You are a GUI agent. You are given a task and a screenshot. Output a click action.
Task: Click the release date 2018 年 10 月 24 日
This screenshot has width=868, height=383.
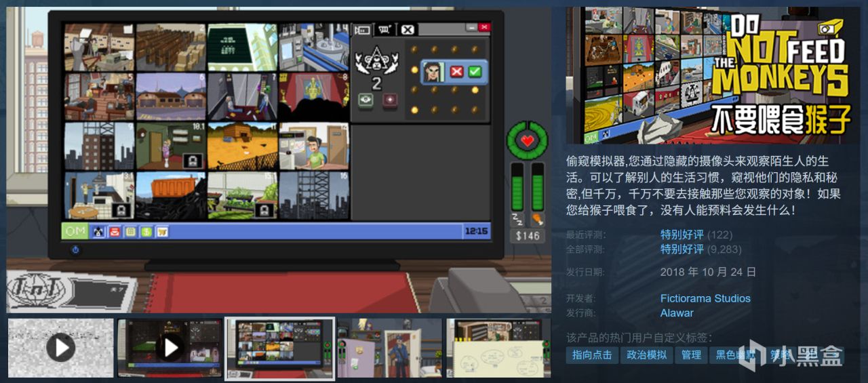click(x=708, y=272)
